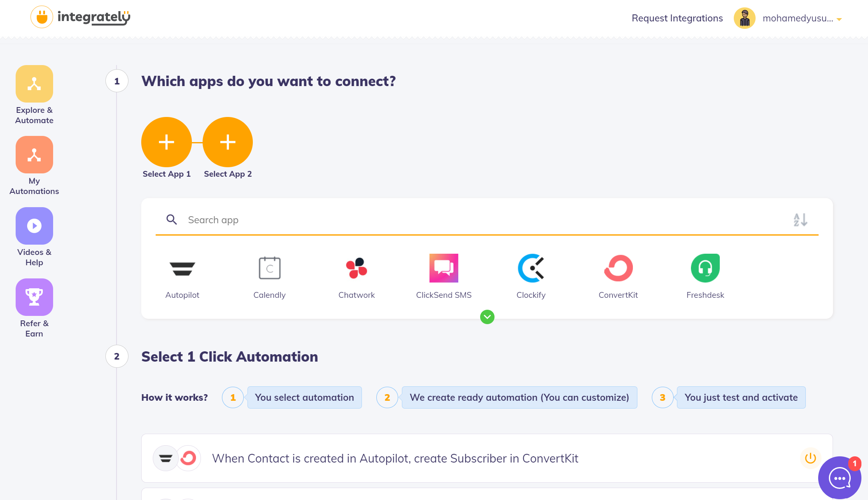Toggle the Autopilot to ConvertKit automation power switch
Image resolution: width=868 pixels, height=500 pixels.
point(810,458)
